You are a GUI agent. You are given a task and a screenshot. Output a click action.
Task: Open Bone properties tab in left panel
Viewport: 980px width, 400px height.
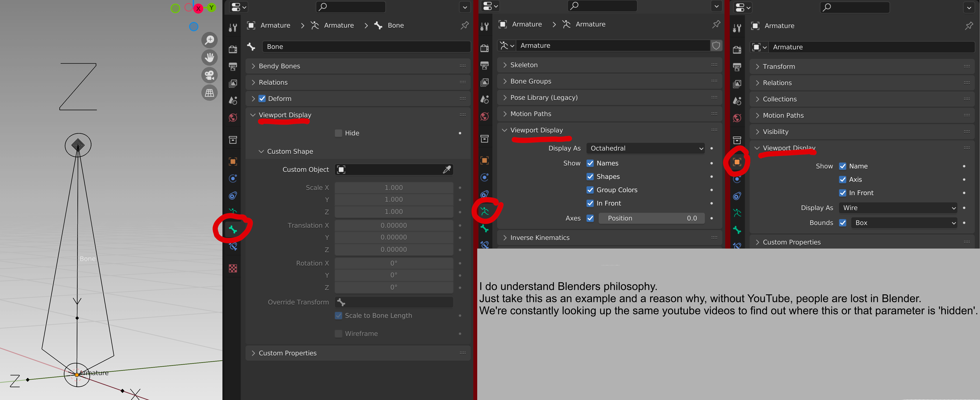(233, 229)
